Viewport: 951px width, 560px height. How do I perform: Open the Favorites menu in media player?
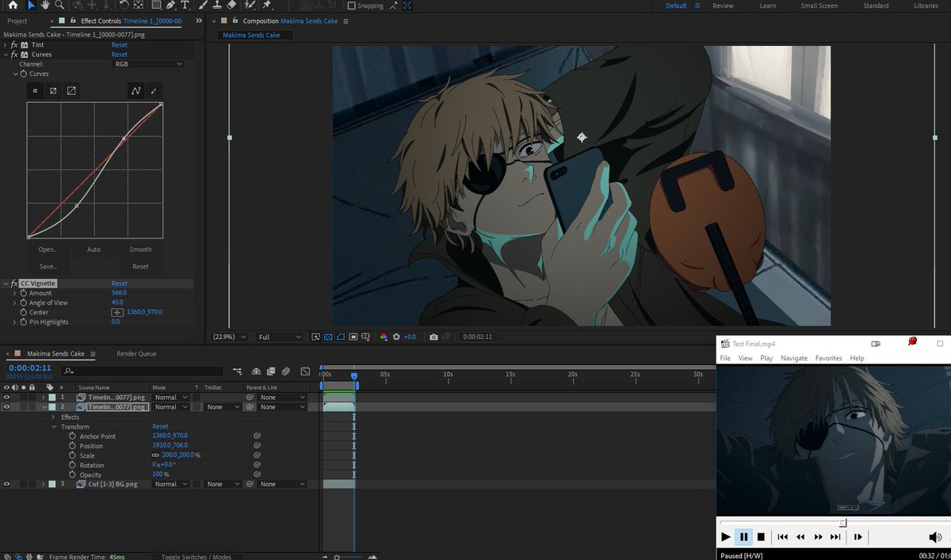(x=828, y=358)
